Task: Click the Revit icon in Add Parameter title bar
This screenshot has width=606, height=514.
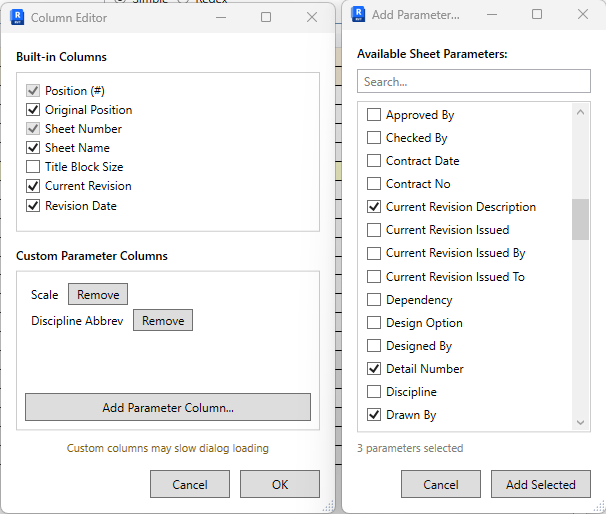Action: point(357,15)
